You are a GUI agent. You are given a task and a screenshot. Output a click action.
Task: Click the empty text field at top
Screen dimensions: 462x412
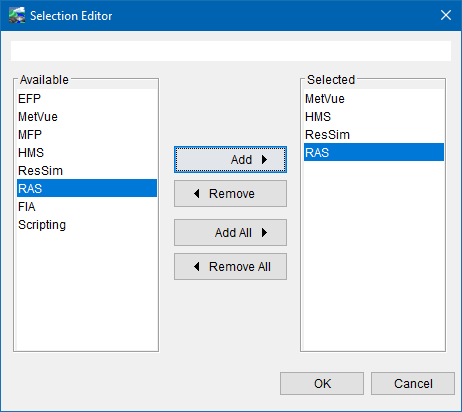(x=231, y=51)
